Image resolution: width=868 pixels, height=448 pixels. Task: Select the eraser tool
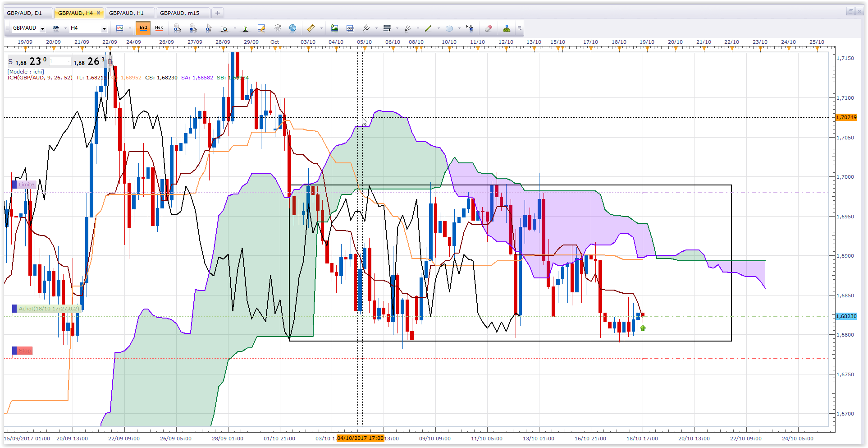coord(489,28)
